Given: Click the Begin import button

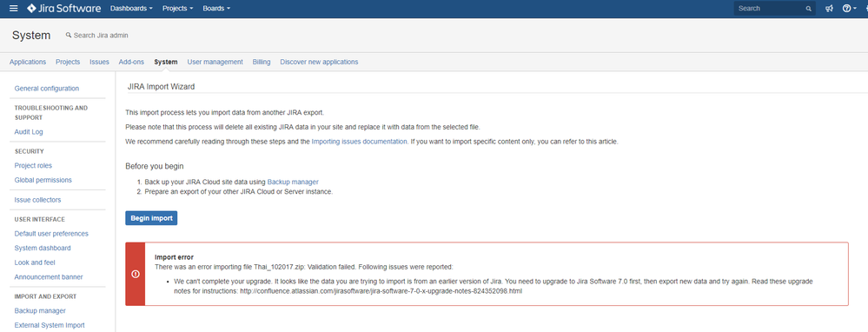Looking at the screenshot, I should (x=151, y=218).
